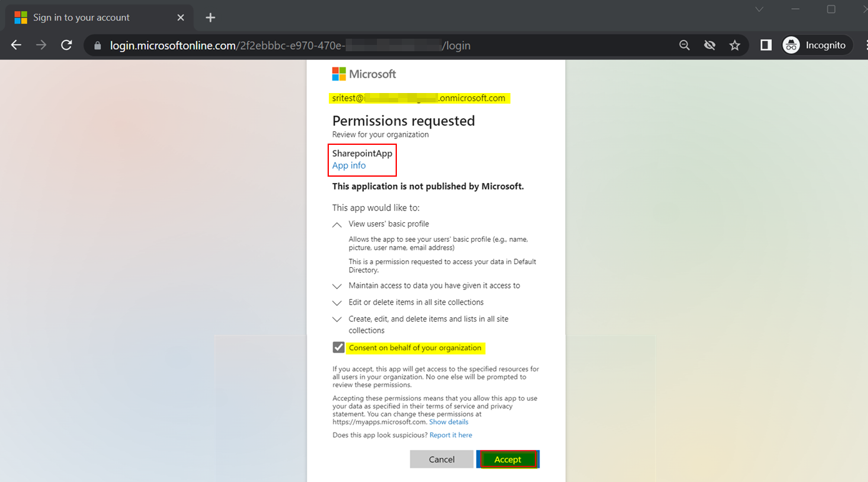Click the crossed-out eye tracking icon
The image size is (868, 482).
[x=710, y=45]
